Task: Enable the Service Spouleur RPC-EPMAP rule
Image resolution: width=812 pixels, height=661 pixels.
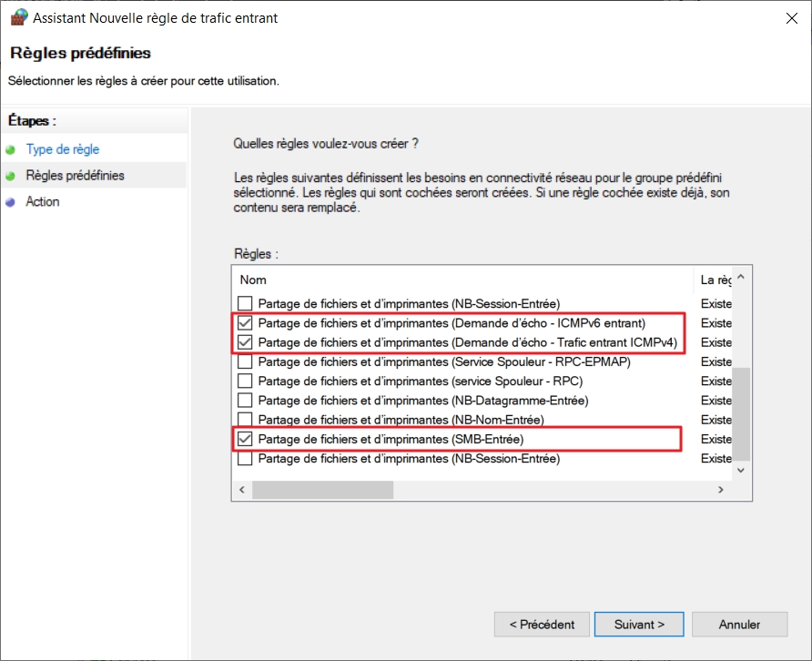Action: [x=244, y=361]
